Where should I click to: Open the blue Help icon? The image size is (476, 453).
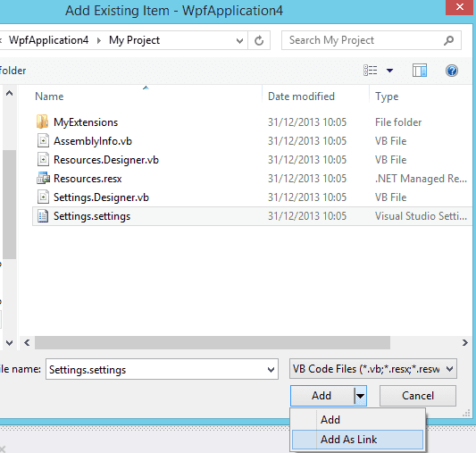pos(452,71)
